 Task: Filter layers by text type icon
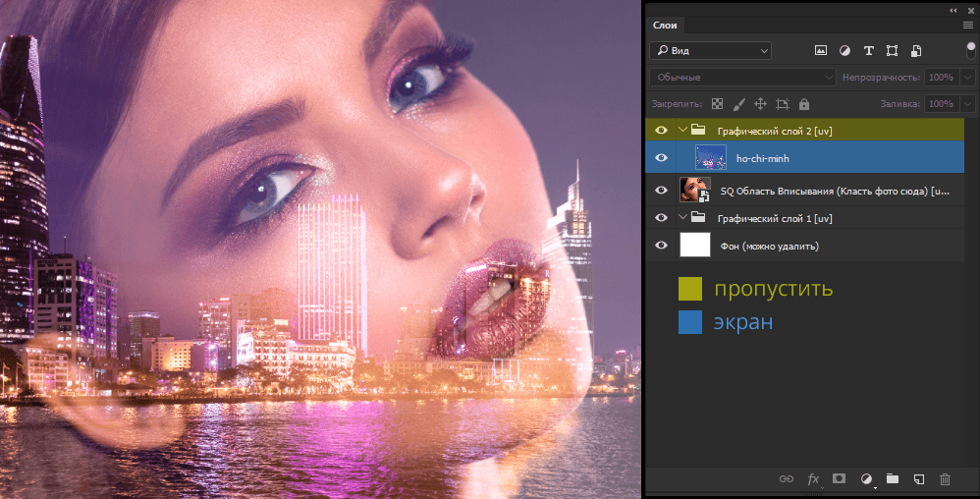click(868, 50)
